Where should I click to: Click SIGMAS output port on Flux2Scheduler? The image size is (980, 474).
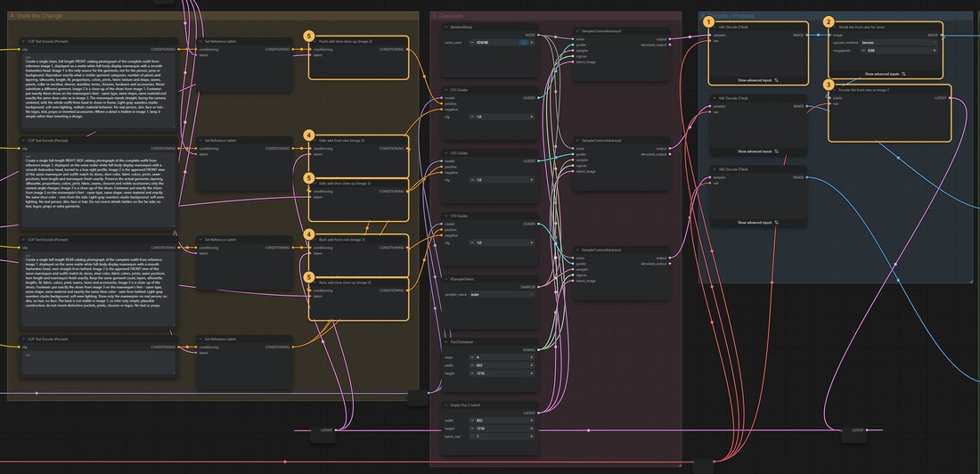538,349
